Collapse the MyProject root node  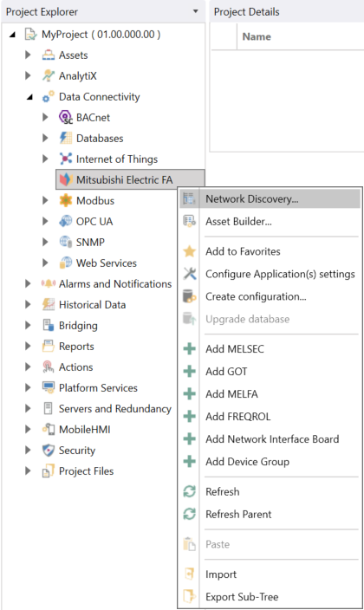(12, 35)
